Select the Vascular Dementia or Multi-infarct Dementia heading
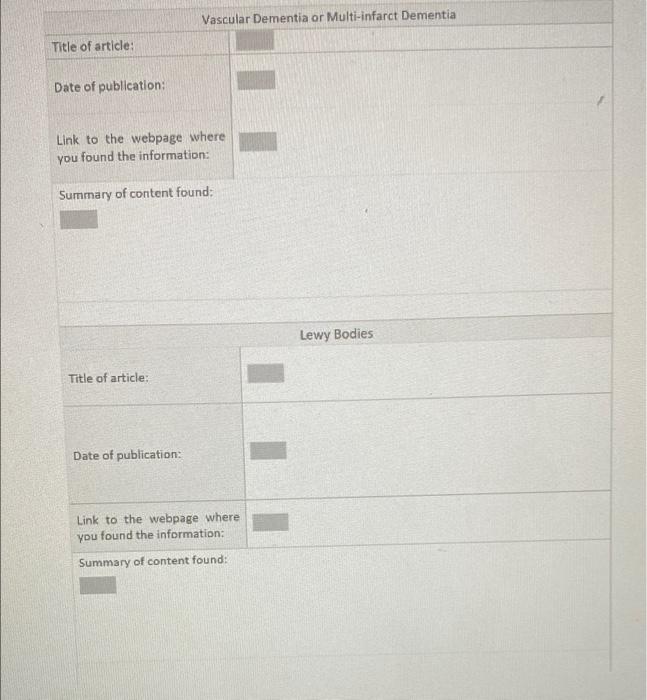Screen dimensions: 647x700 (x=329, y=17)
